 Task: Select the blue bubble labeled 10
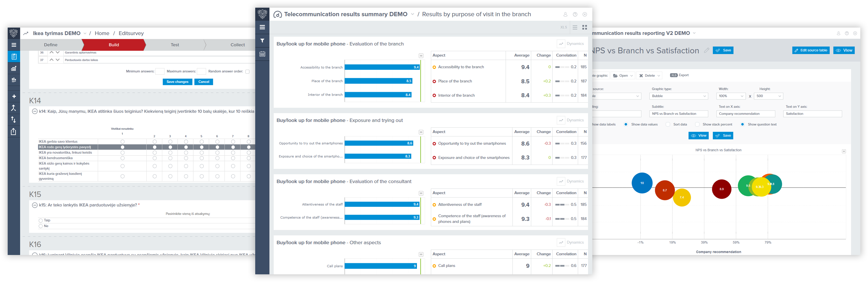pos(642,183)
